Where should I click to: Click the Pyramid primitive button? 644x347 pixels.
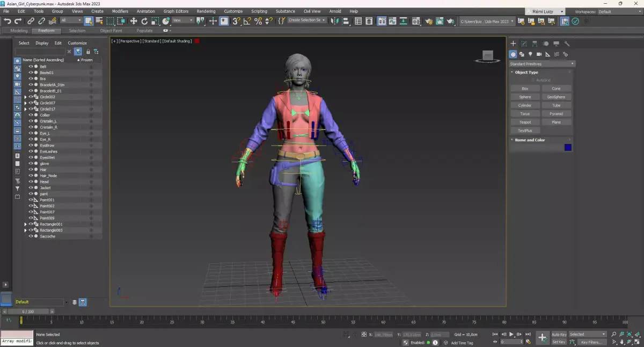(557, 114)
